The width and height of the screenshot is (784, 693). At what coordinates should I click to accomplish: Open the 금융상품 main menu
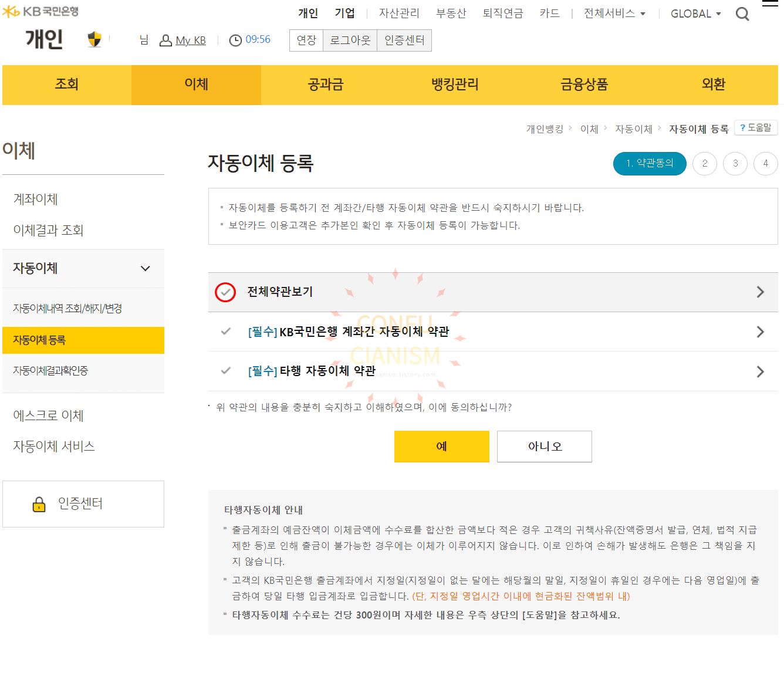click(x=584, y=84)
